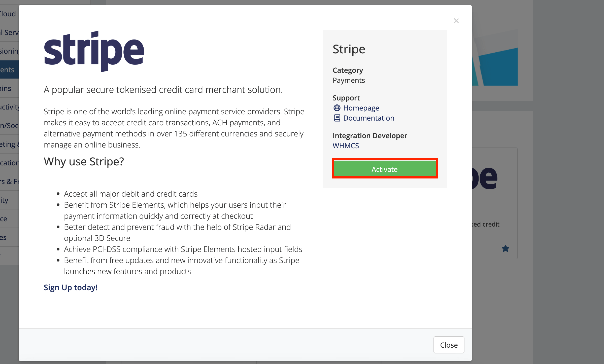Open the Stripe Homepage link
This screenshot has width=604, height=364.
pyautogui.click(x=361, y=108)
